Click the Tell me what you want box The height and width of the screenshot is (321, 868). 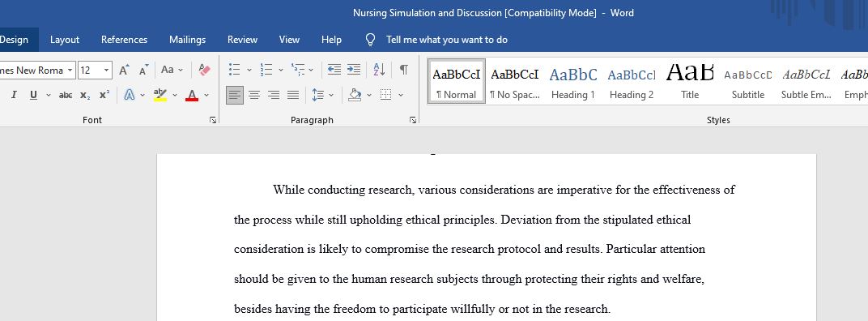click(446, 40)
